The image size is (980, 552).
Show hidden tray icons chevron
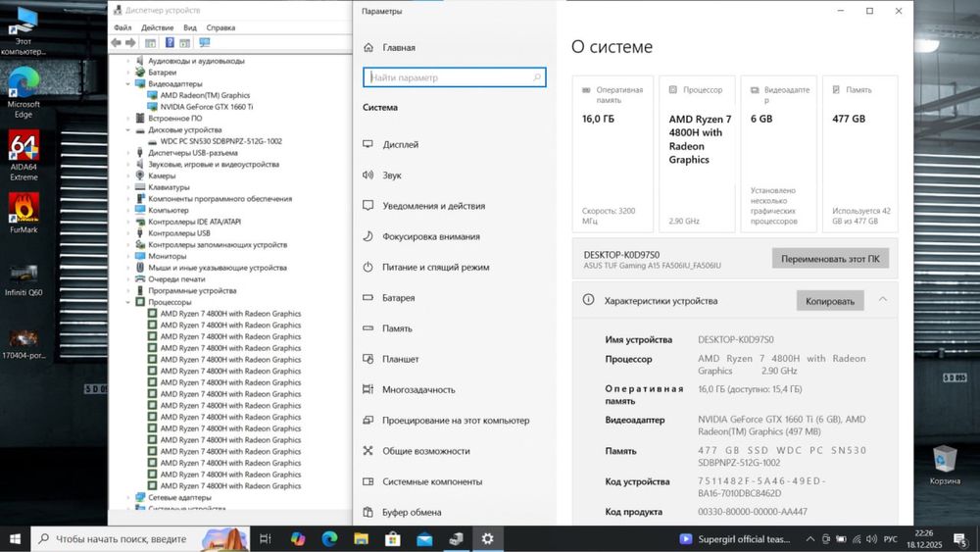pos(810,539)
